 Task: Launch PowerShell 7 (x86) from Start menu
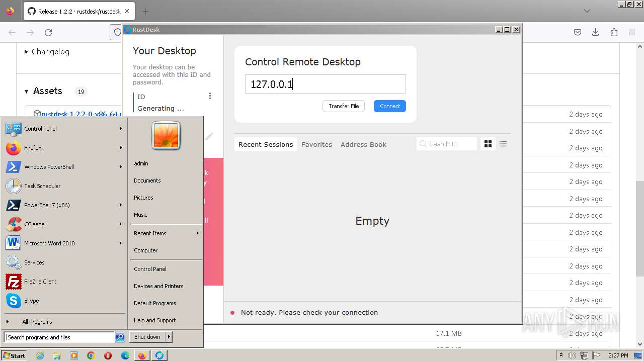click(63, 205)
